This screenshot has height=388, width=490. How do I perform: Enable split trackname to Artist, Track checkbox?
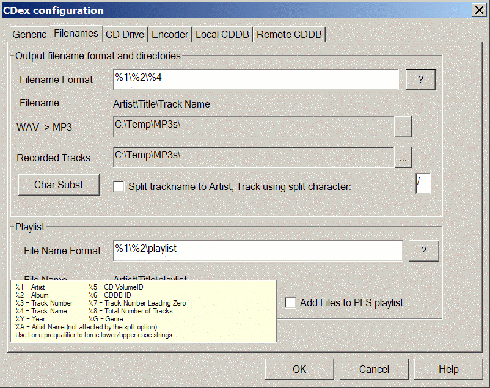click(x=118, y=186)
